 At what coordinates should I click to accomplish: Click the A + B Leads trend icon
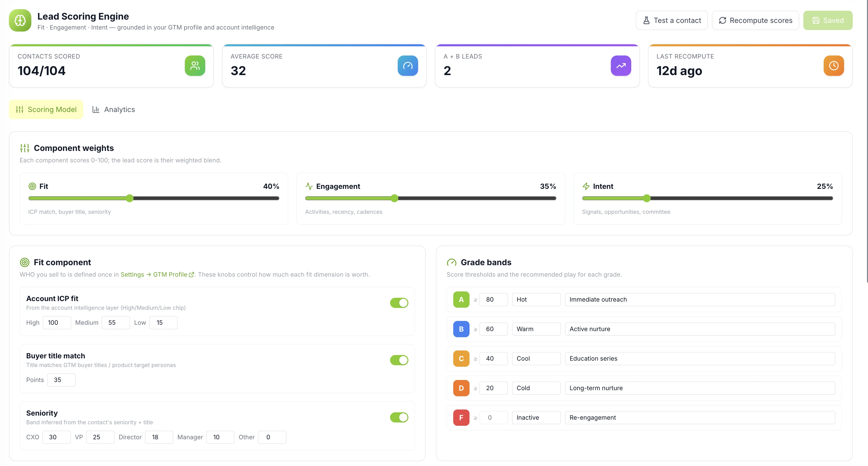(621, 66)
